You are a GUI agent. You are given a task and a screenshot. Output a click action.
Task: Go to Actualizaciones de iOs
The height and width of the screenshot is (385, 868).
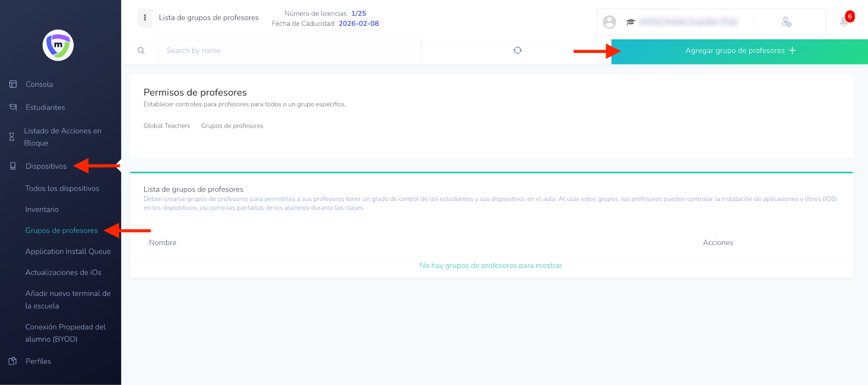63,273
